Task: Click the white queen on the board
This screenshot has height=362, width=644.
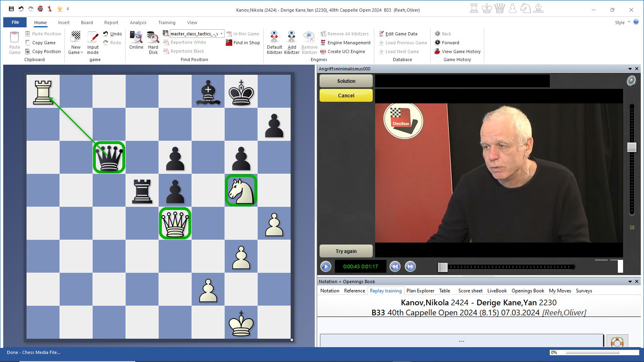Action: click(x=175, y=223)
